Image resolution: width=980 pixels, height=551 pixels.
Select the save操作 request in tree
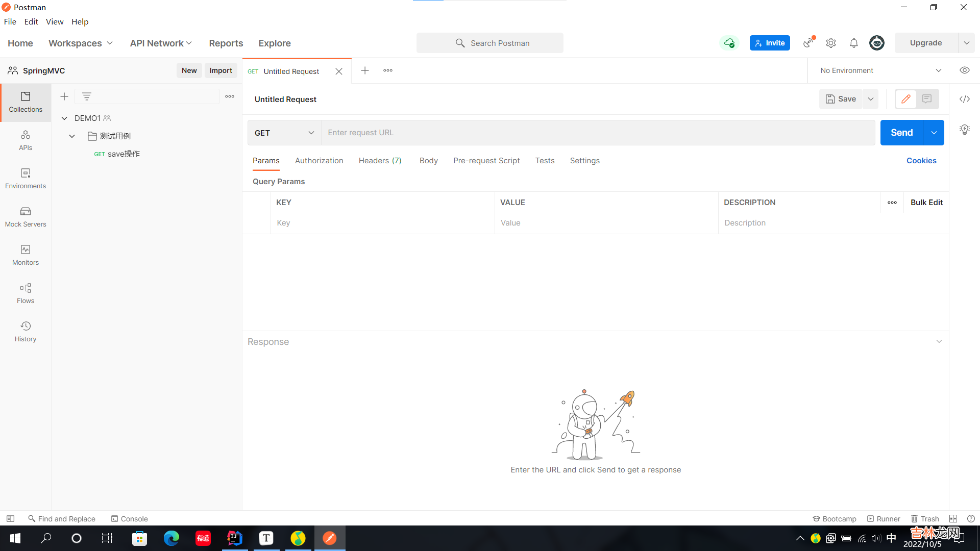click(124, 154)
